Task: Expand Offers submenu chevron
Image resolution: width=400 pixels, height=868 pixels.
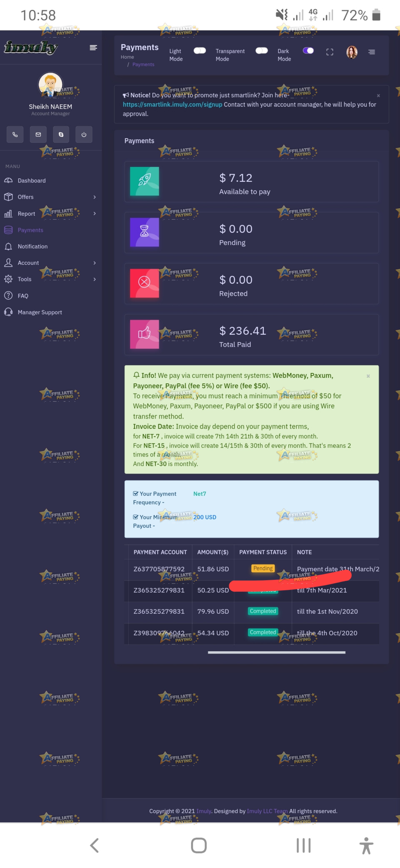Action: 95,197
